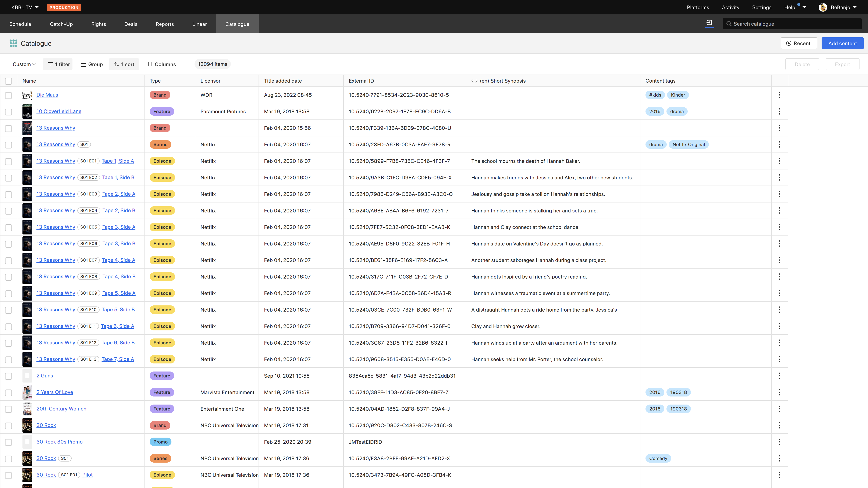The image size is (868, 488).
Task: Open the 20th Century Women title link
Action: (61, 409)
